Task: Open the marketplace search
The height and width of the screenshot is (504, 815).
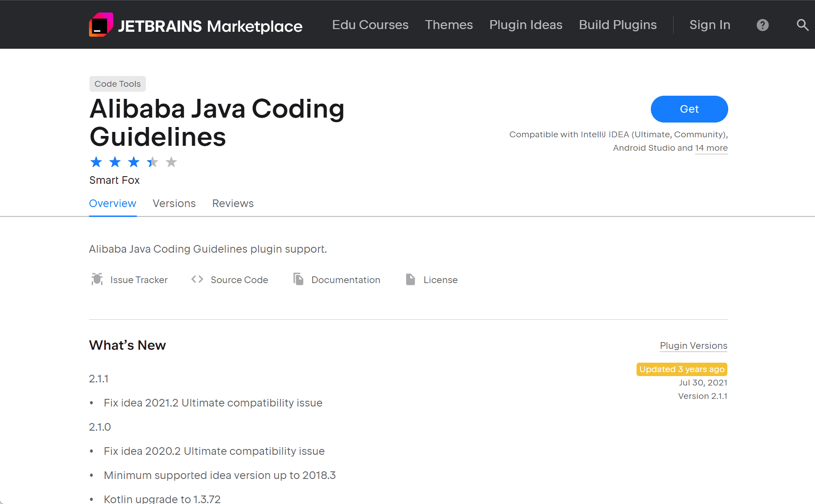Action: pos(802,25)
